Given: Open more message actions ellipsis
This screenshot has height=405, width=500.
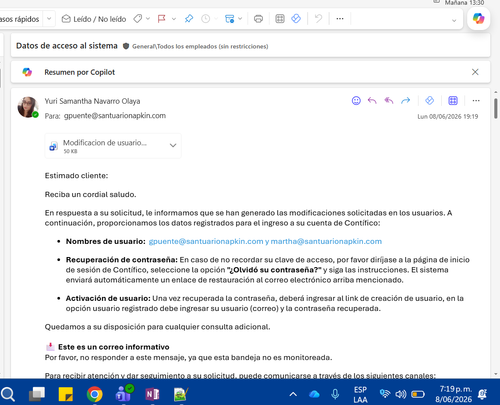Looking at the screenshot, I should [x=476, y=100].
